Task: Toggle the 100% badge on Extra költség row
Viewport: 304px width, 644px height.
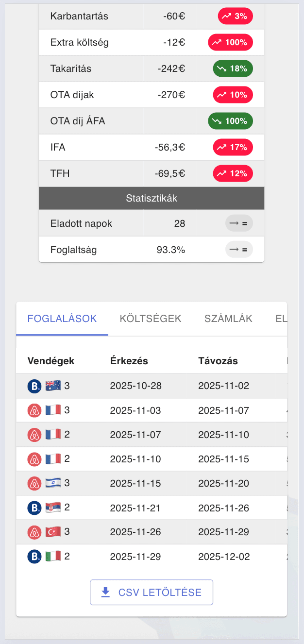Action: (x=231, y=42)
